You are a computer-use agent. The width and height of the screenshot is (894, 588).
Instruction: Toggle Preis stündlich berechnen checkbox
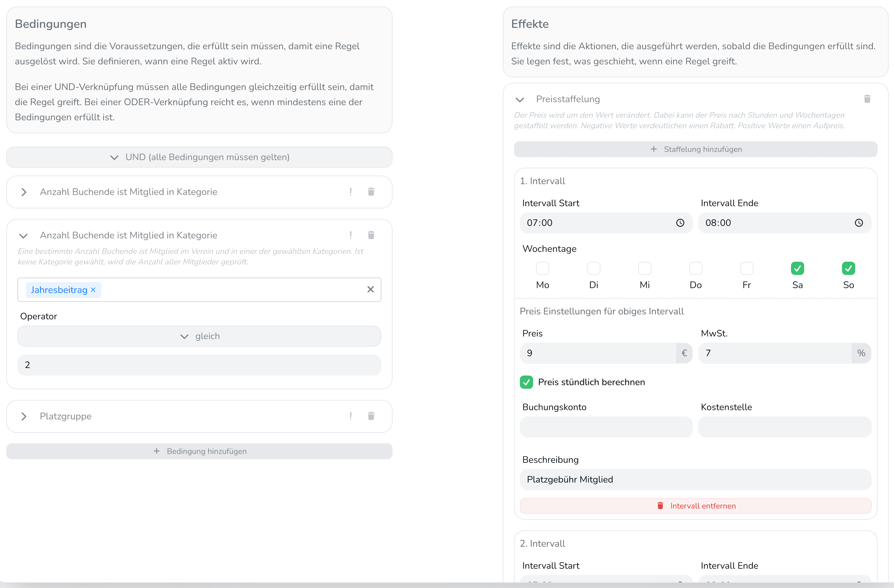(x=526, y=382)
